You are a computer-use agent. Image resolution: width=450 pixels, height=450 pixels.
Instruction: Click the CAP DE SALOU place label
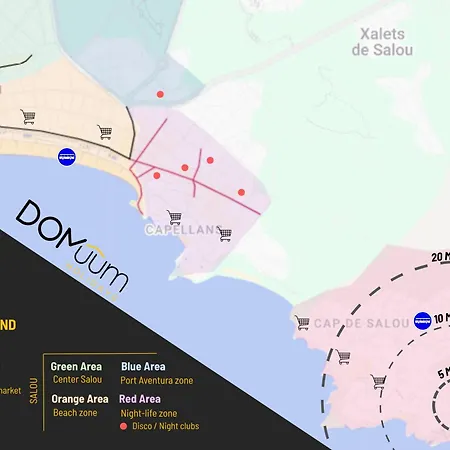point(362,323)
